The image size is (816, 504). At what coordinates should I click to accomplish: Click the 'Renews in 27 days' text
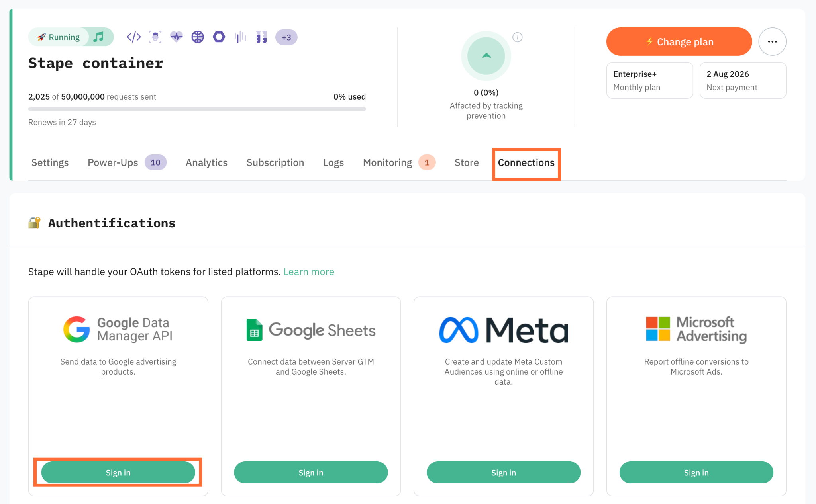pyautogui.click(x=62, y=122)
